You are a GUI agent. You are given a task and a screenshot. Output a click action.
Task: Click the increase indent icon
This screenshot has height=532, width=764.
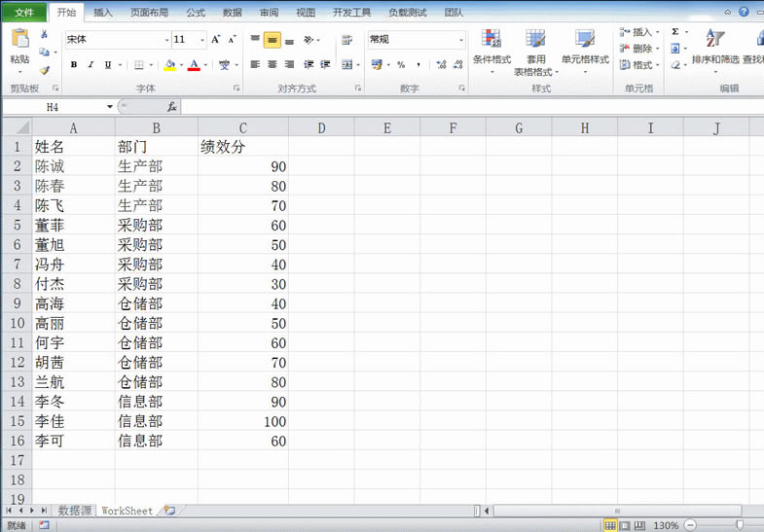coord(325,64)
